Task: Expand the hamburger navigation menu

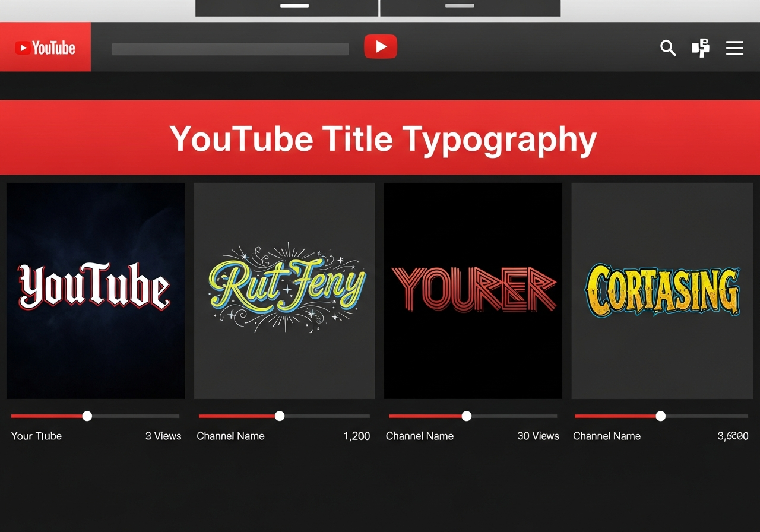Action: [734, 48]
